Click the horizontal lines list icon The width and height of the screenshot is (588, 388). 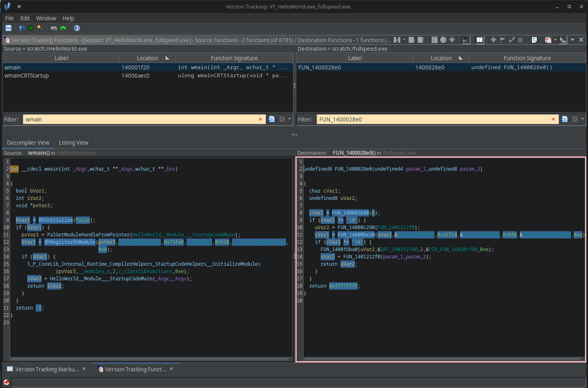tap(521, 40)
